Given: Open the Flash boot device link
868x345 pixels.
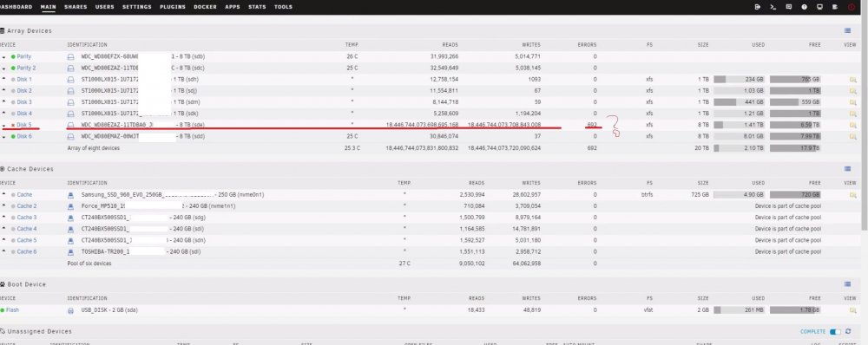Looking at the screenshot, I should pos(12,310).
